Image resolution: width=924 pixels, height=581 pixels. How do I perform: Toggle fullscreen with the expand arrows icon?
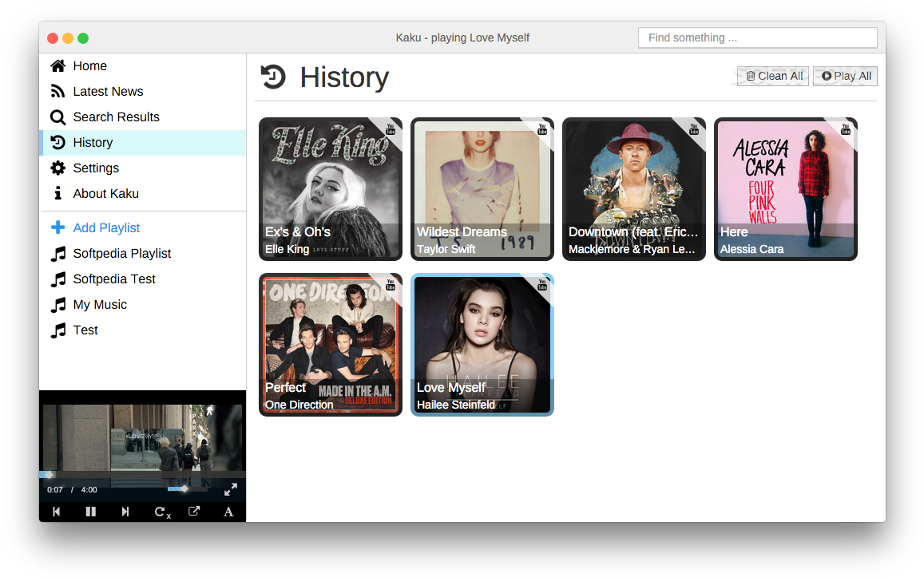coord(231,489)
